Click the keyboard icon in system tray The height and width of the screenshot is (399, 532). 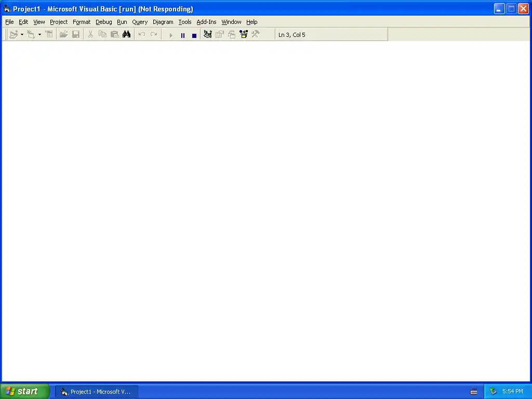[474, 392]
